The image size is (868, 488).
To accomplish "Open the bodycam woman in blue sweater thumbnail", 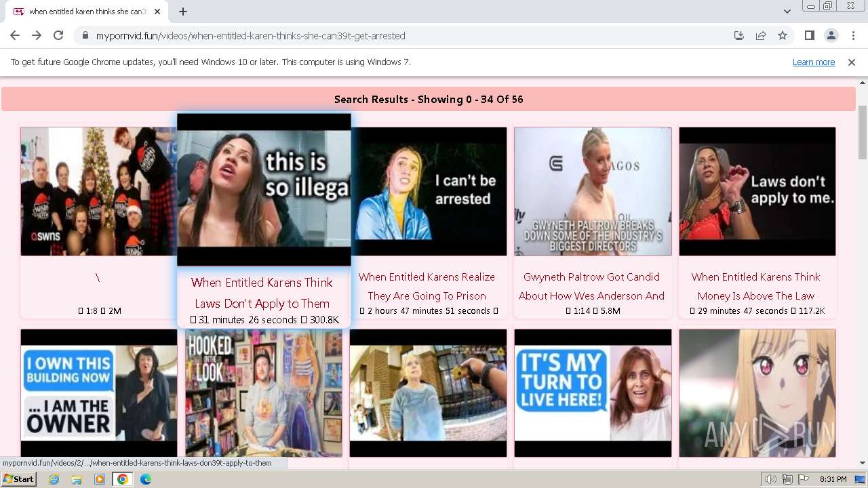I will (428, 393).
